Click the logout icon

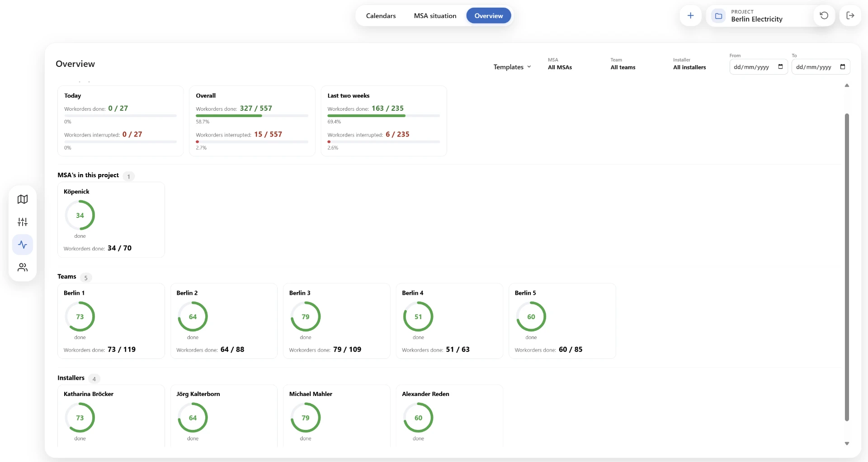click(x=850, y=16)
